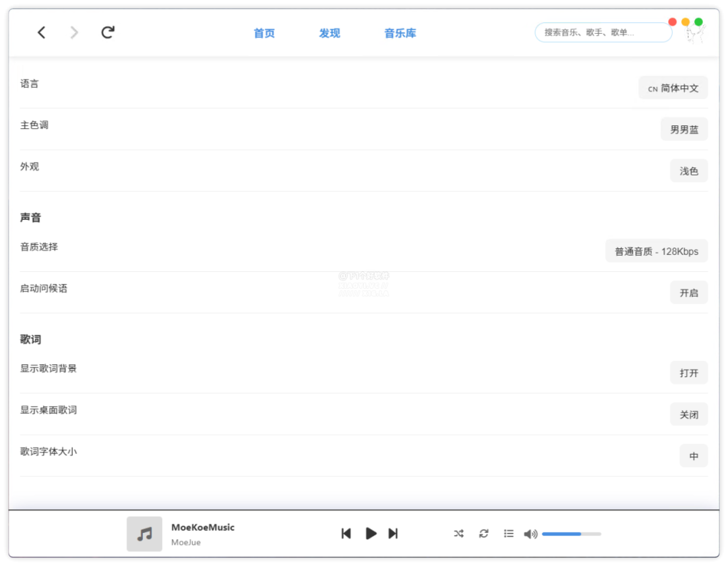This screenshot has width=728, height=566.
Task: Mute the volume speaker icon
Action: [530, 534]
